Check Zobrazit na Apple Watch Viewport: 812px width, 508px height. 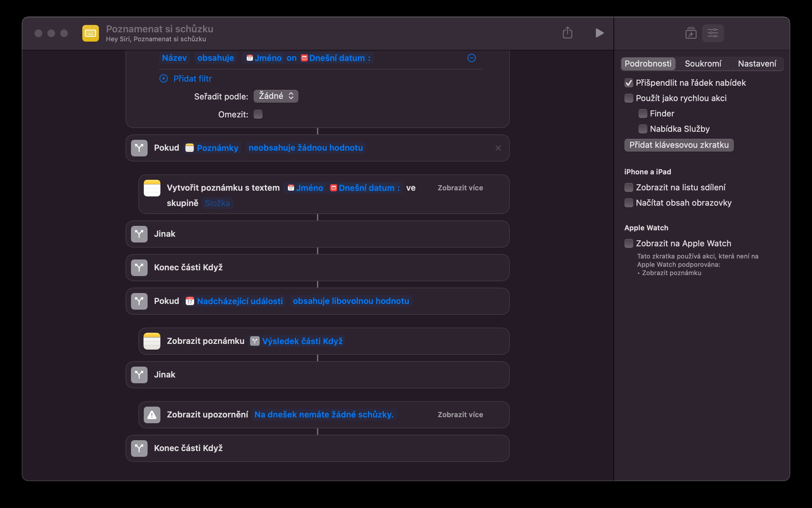pos(629,243)
